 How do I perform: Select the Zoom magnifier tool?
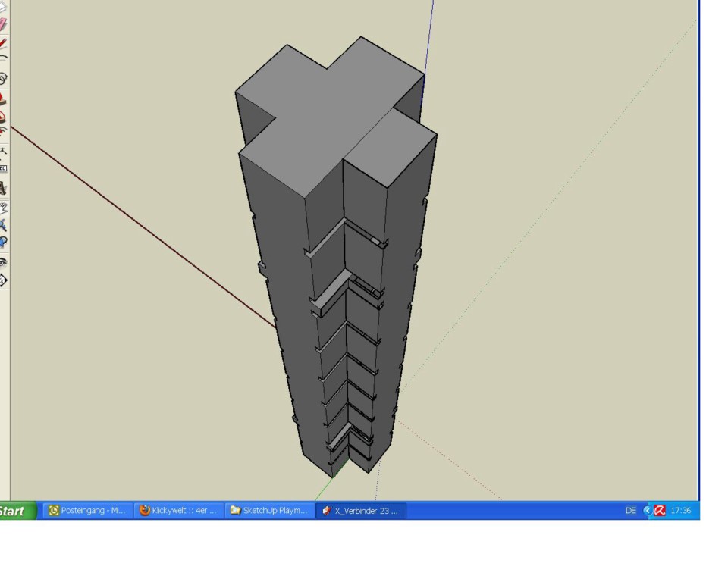(3, 224)
